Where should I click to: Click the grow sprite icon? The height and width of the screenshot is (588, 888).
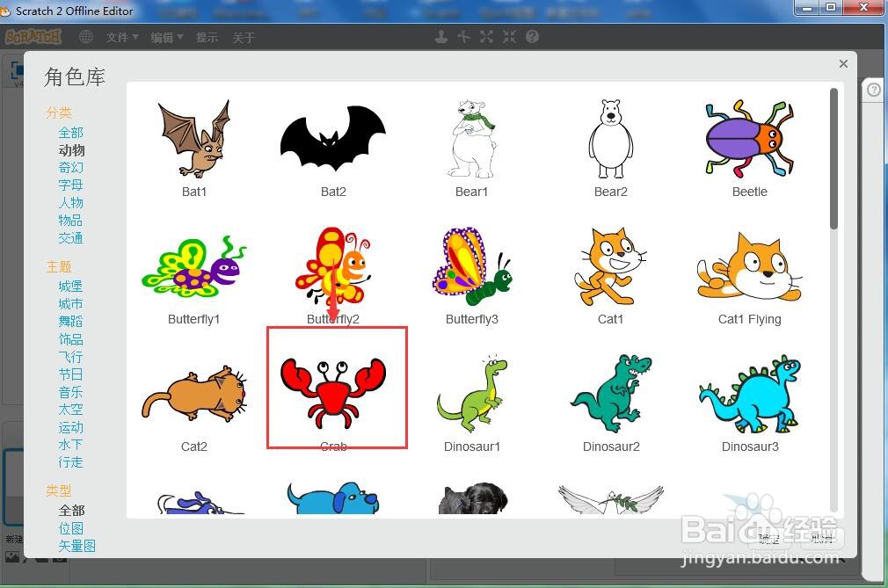click(486, 37)
